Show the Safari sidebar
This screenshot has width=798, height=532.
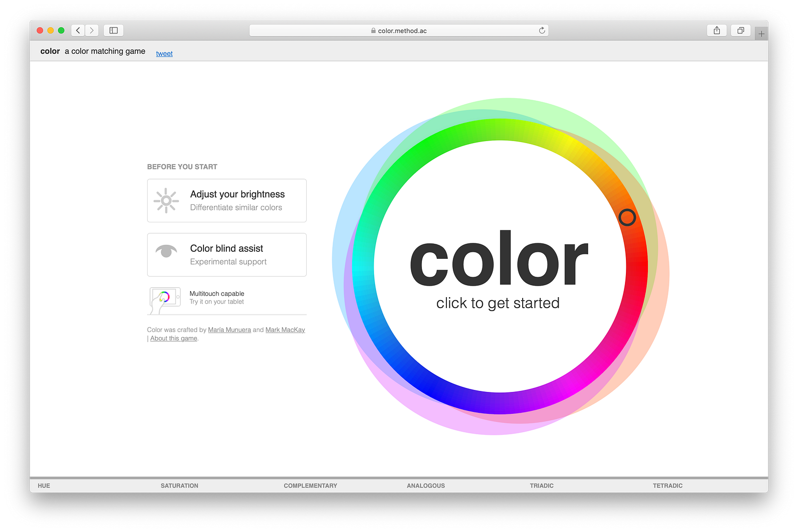click(114, 30)
